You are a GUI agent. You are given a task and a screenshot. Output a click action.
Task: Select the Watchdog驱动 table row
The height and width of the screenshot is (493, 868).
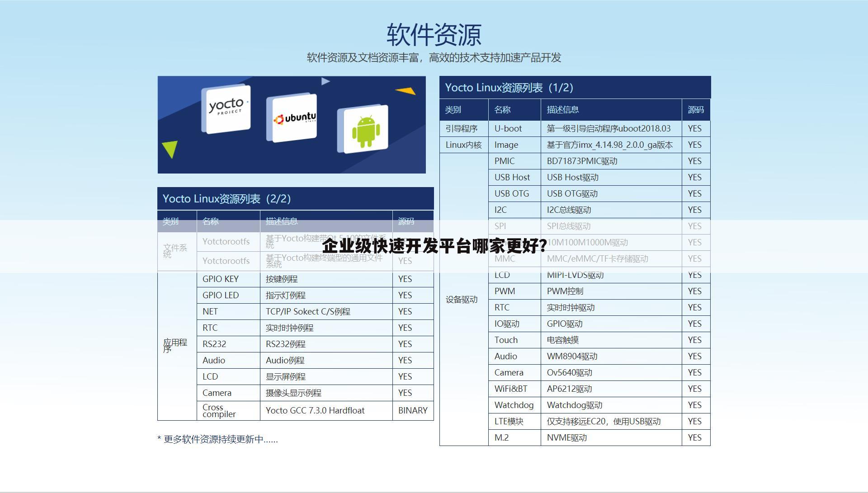pyautogui.click(x=588, y=405)
